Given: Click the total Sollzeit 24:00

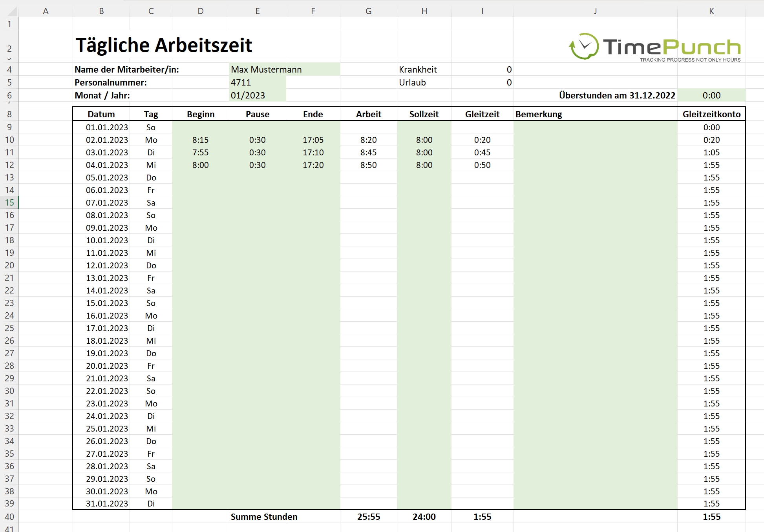Looking at the screenshot, I should (x=424, y=517).
